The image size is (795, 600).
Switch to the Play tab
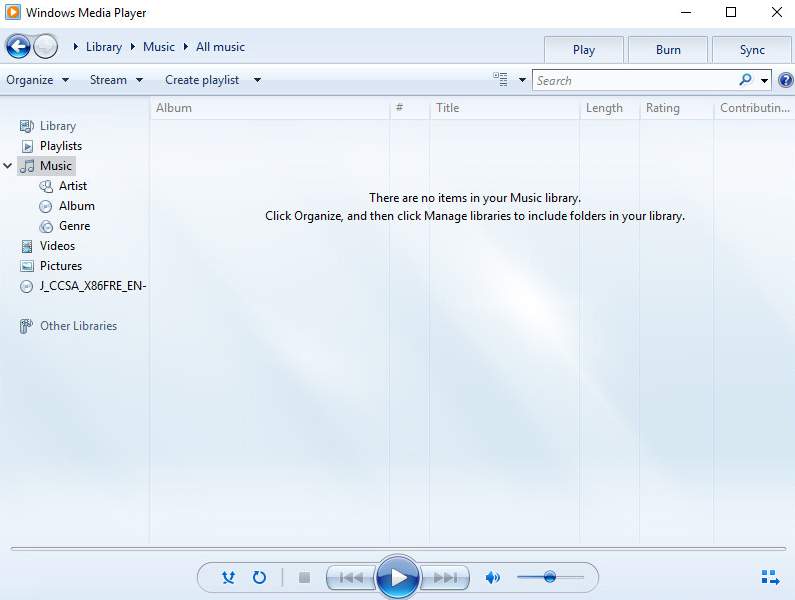coord(584,50)
